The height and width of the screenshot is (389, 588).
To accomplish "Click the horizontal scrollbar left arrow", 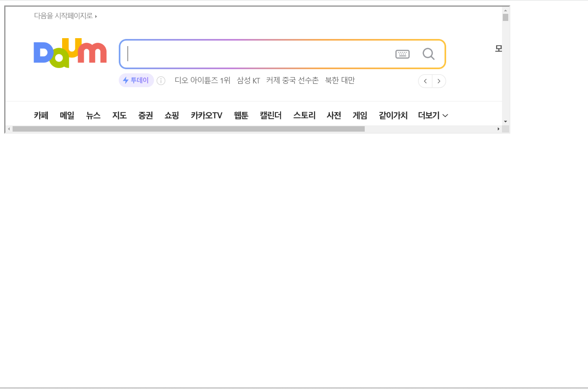I will click(9, 129).
